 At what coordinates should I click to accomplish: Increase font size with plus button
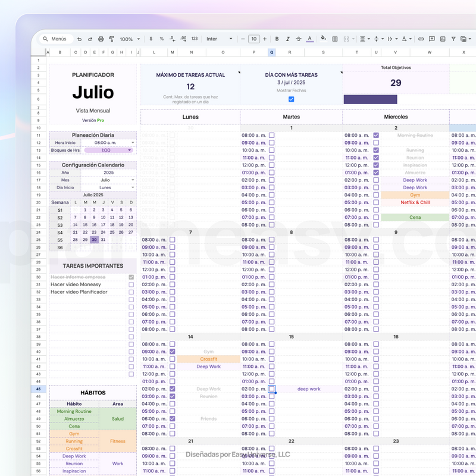pyautogui.click(x=264, y=39)
